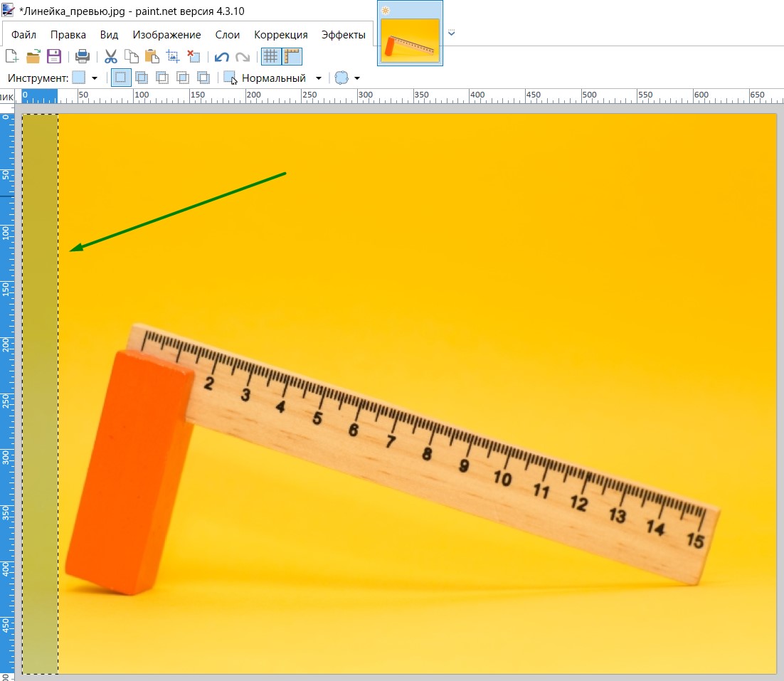Click the ruler image thumbnail tab
Screen dimensions: 784x681
pyautogui.click(x=410, y=38)
